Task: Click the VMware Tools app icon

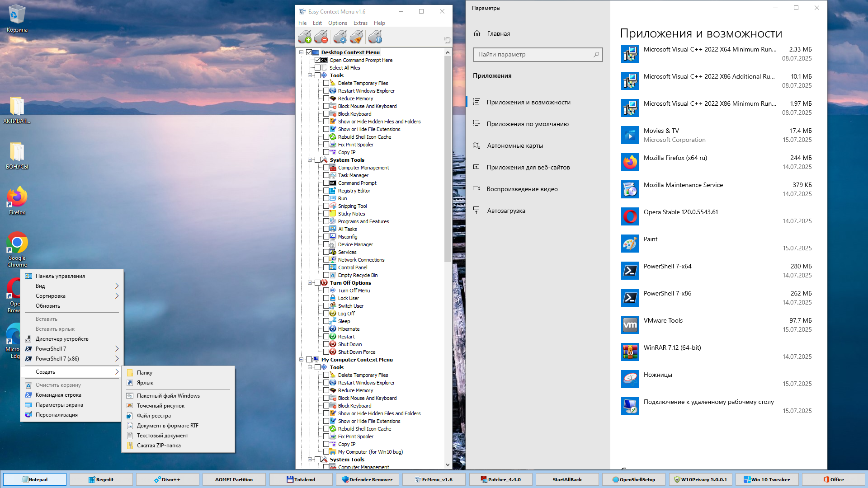Action: coord(630,325)
